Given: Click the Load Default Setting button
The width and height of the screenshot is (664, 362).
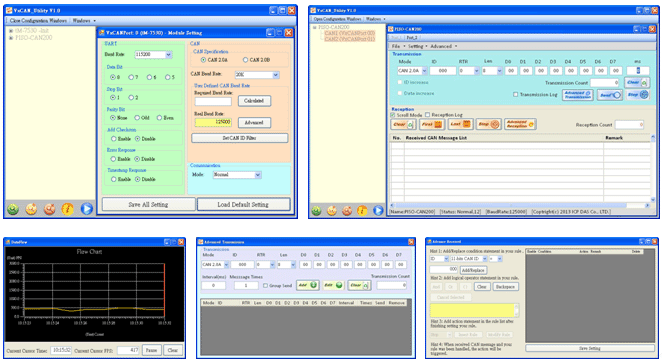Looking at the screenshot, I should coord(243,204).
